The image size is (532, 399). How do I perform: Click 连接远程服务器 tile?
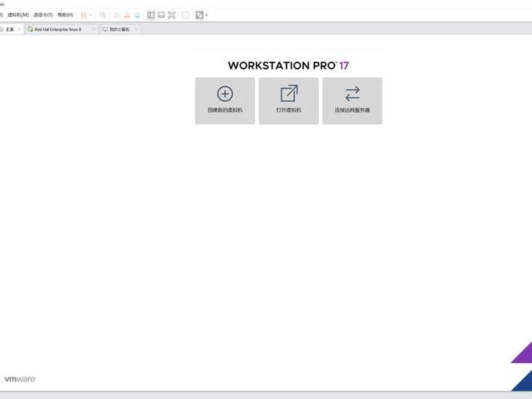(x=352, y=101)
